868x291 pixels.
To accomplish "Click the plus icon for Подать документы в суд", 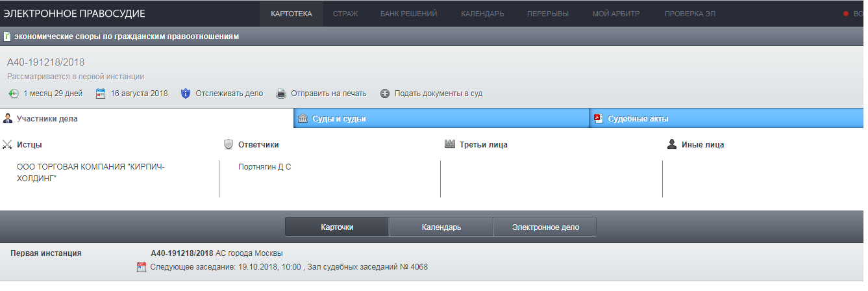I will (x=385, y=94).
